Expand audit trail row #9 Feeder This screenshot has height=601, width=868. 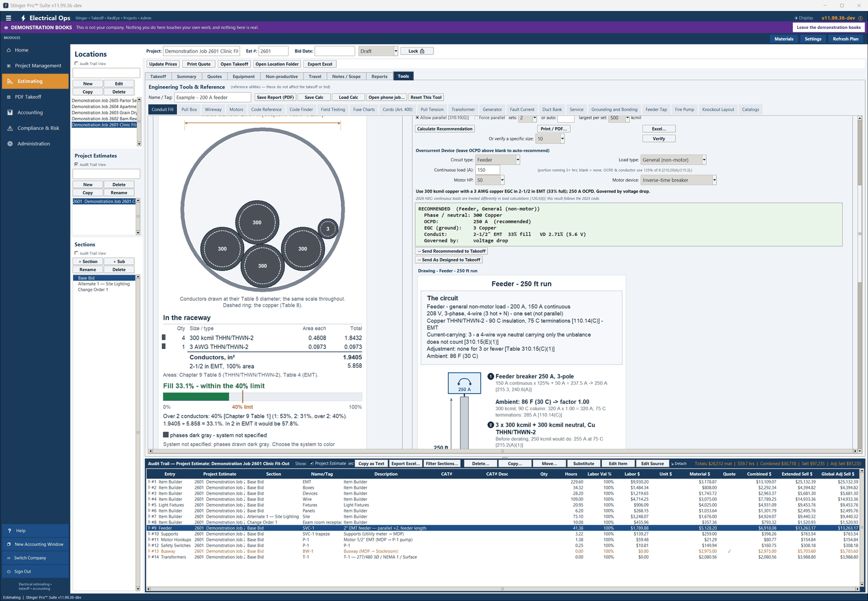coord(149,528)
